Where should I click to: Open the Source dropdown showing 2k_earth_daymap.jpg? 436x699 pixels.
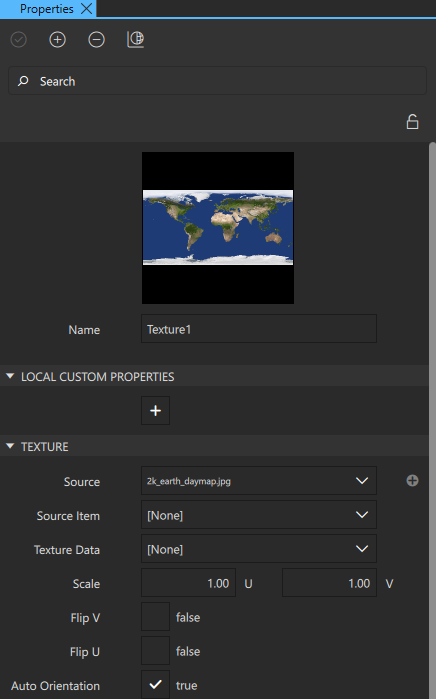pyautogui.click(x=259, y=481)
